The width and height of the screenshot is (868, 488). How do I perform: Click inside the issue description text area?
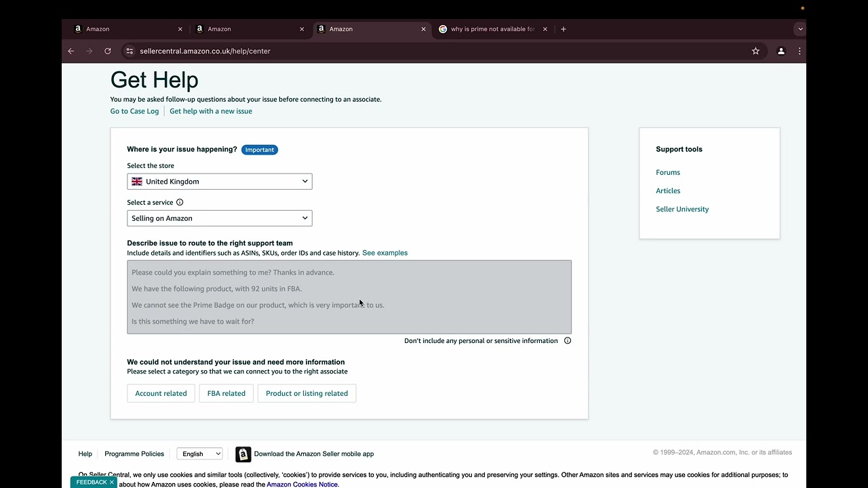[x=349, y=297]
